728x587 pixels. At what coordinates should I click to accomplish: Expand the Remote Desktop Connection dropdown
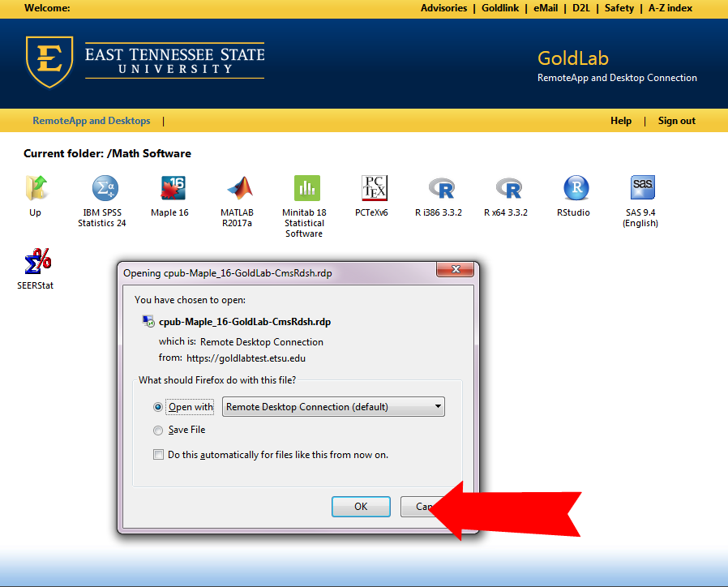click(x=438, y=407)
